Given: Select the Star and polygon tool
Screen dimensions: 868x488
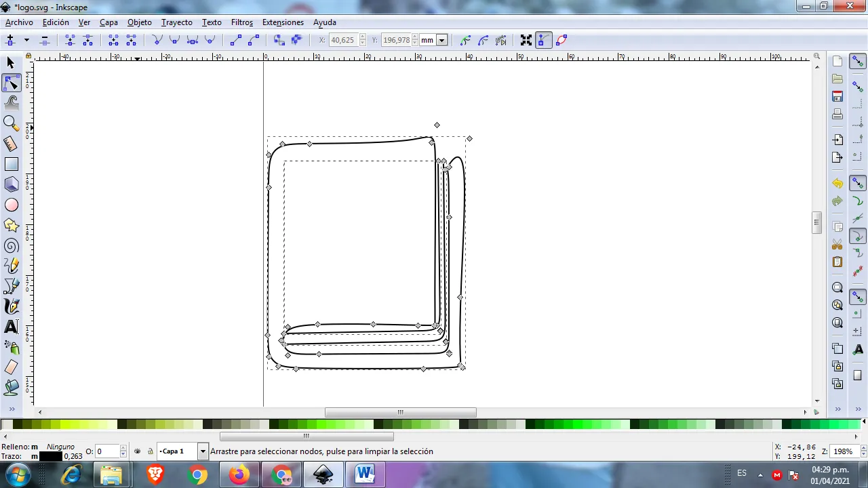Looking at the screenshot, I should (11, 225).
